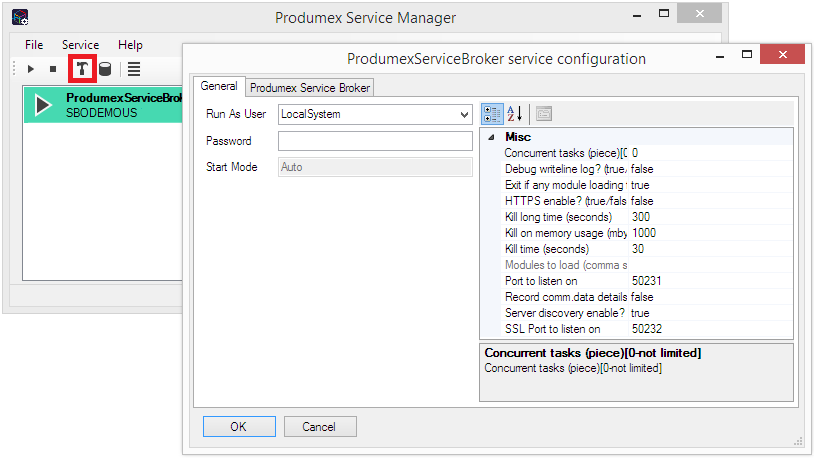
Task: Collapse the Misc property category
Action: coord(490,137)
